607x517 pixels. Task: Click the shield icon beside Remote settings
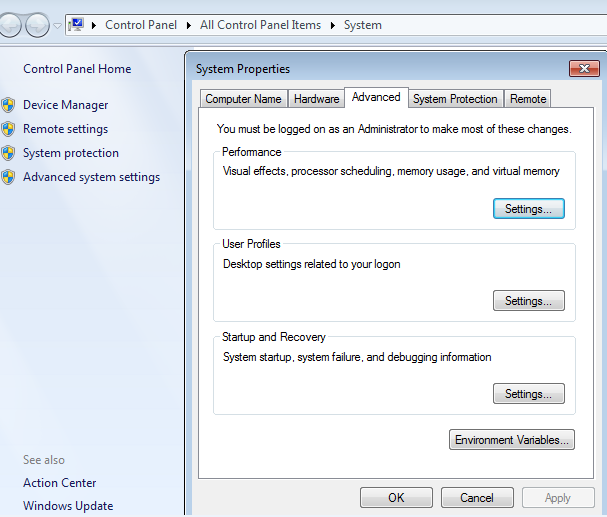(x=8, y=129)
